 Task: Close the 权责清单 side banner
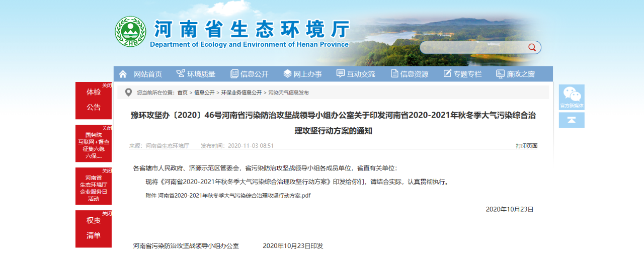pyautogui.click(x=107, y=214)
